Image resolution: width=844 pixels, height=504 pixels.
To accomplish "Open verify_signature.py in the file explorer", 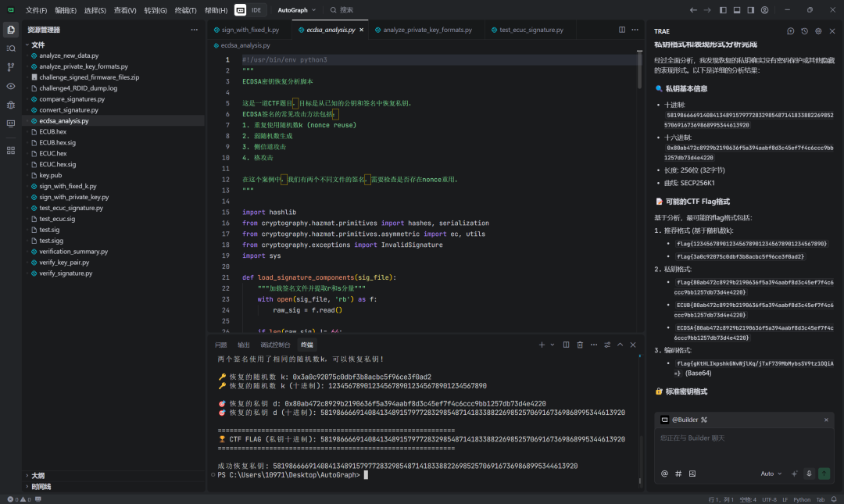I will pyautogui.click(x=66, y=273).
